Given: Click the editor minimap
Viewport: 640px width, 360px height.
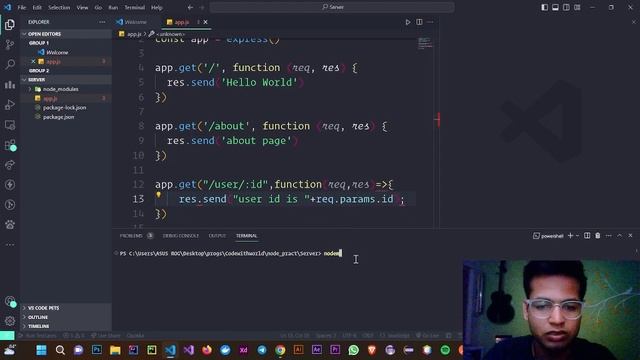Looking at the screenshot, I should tap(424, 43).
